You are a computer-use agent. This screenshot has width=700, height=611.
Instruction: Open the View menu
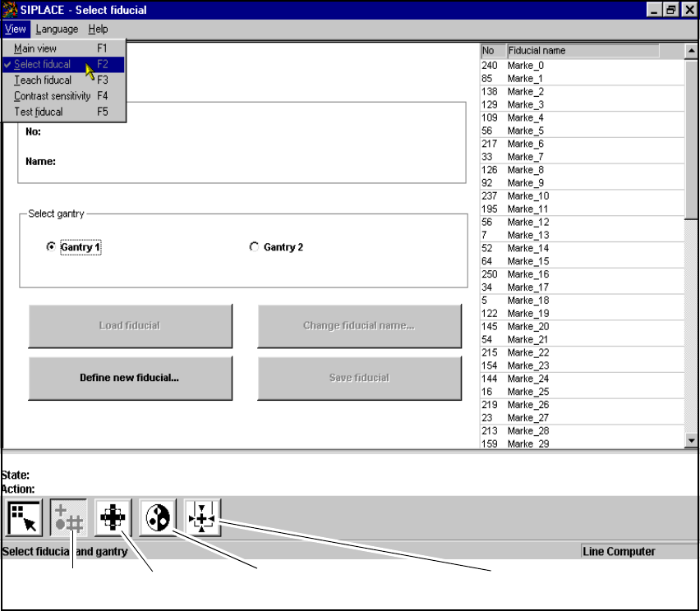pyautogui.click(x=16, y=29)
